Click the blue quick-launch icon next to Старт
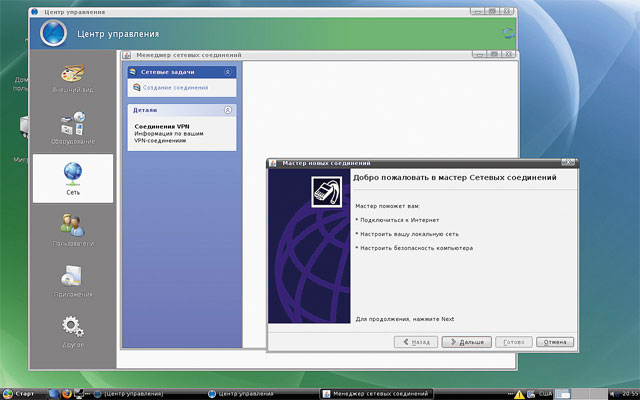 pos(53,394)
